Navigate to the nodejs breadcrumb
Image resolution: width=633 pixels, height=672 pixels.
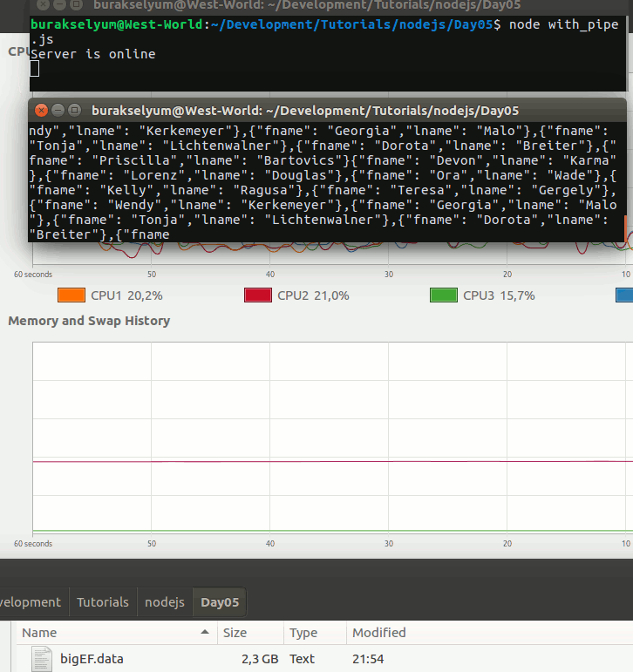[x=164, y=602]
